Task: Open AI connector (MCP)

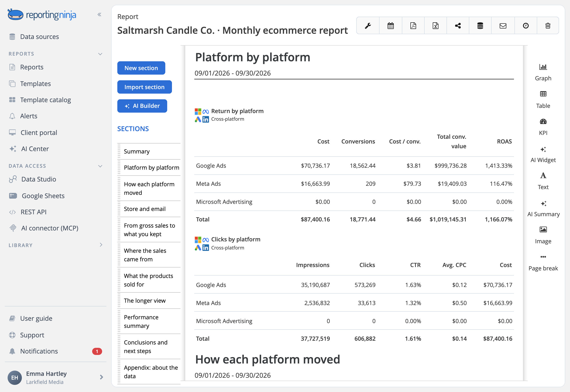Action: point(44,228)
